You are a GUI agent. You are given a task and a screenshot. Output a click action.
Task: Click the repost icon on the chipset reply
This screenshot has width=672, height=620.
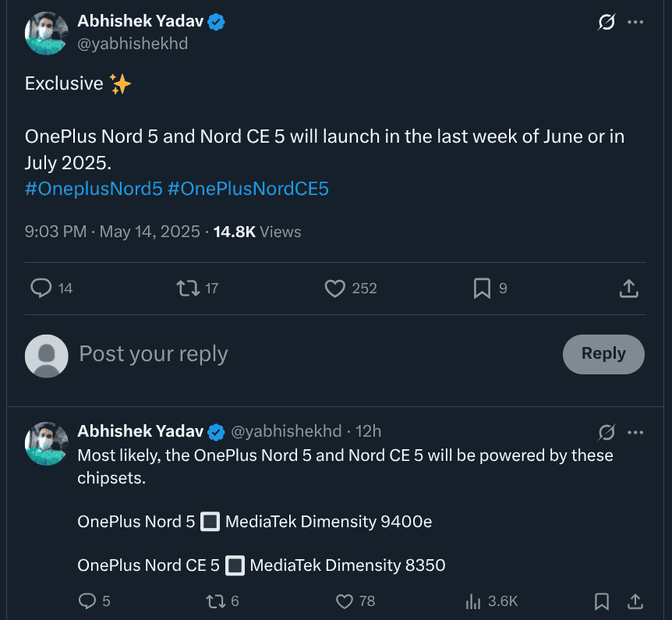pos(211,601)
